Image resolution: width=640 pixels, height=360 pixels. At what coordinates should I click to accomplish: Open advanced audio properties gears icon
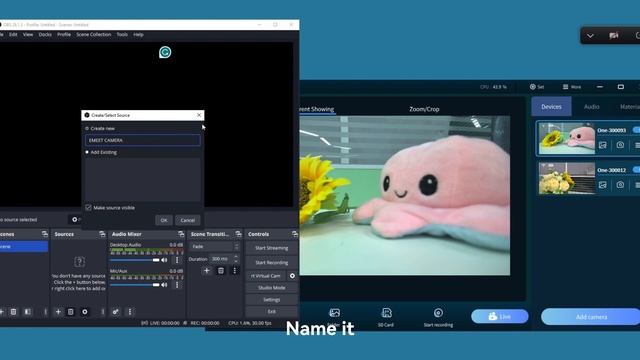[116, 312]
